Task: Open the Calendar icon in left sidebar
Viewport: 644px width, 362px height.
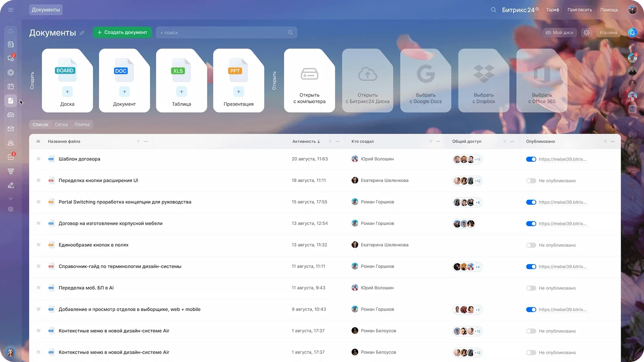Action: tap(11, 87)
